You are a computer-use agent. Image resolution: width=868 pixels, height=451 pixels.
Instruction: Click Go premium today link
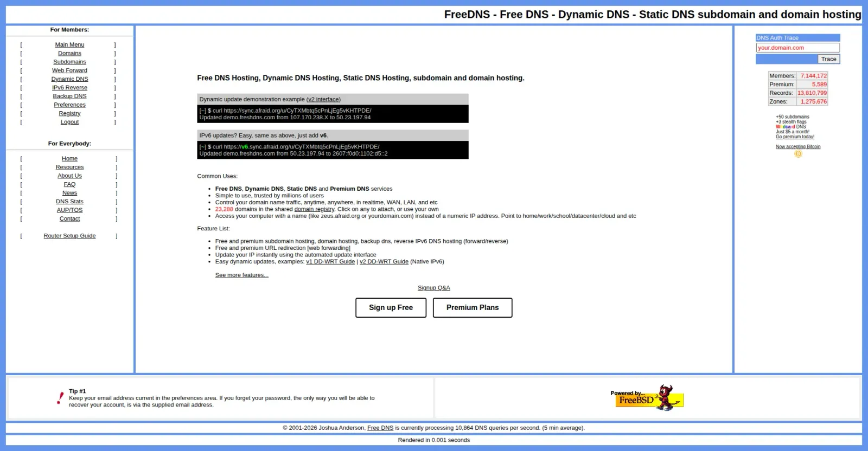(x=795, y=137)
